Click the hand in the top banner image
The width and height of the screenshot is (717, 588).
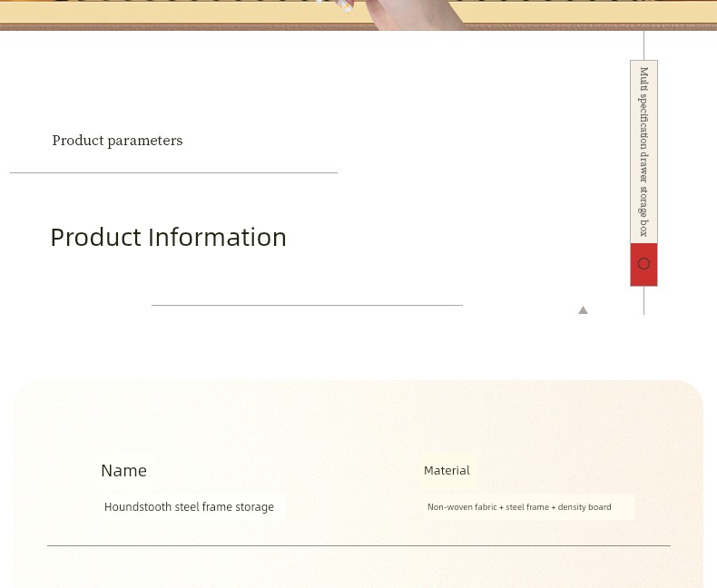click(408, 14)
